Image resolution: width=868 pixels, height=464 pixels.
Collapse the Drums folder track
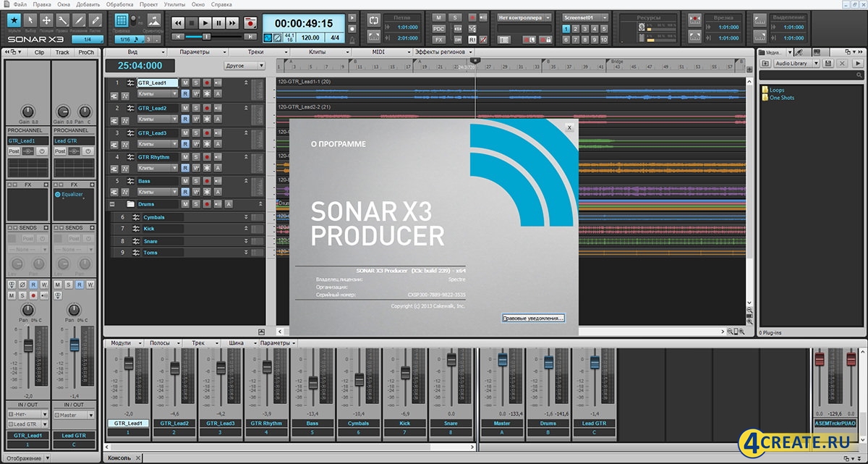tap(113, 205)
